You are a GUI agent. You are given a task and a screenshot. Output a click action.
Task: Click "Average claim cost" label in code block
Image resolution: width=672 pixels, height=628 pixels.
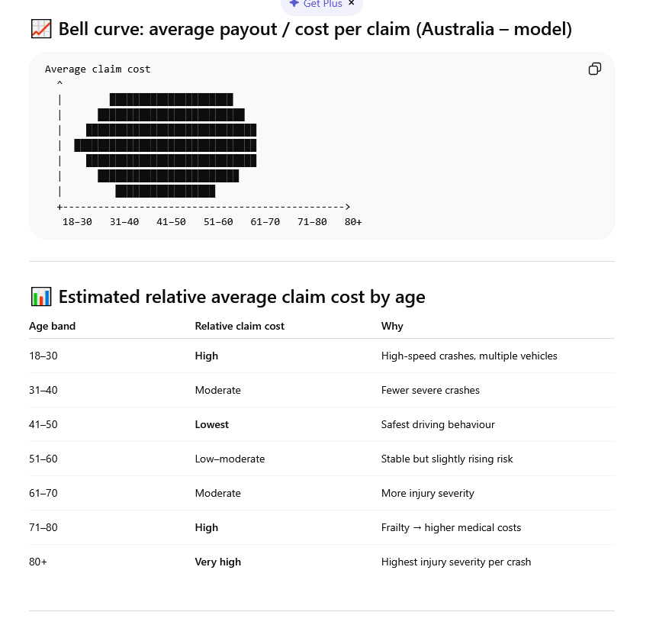98,69
